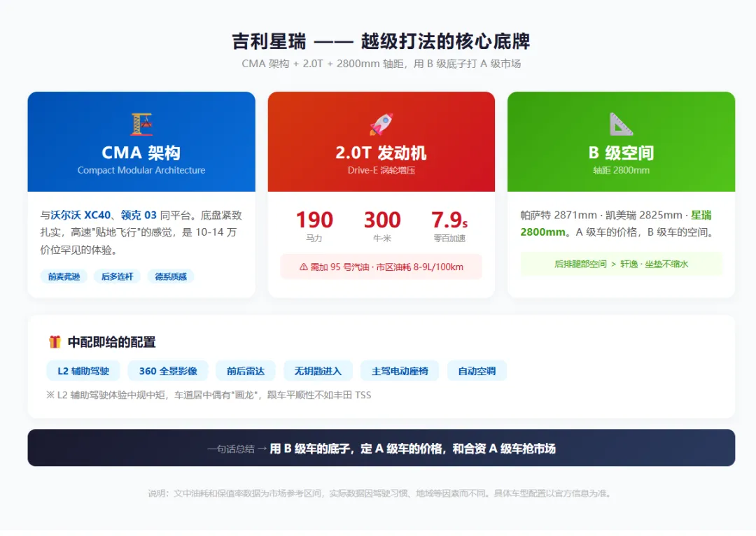Click the B 级空间 card heading

(x=621, y=153)
